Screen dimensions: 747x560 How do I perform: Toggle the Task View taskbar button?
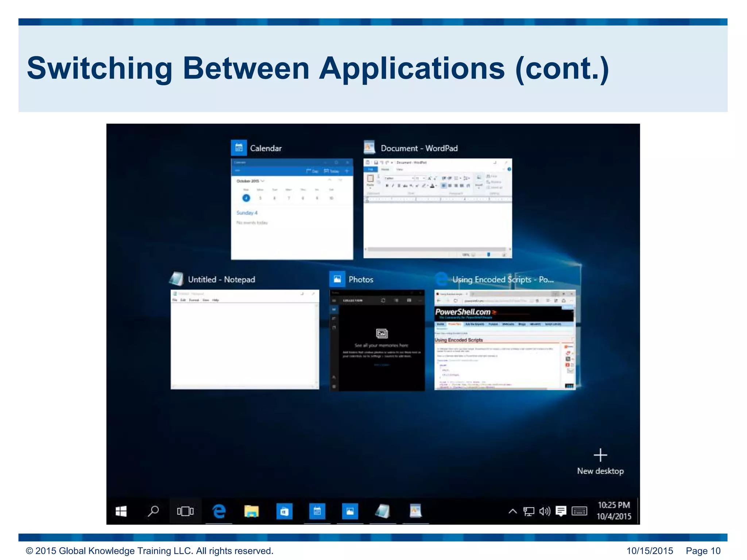coord(185,511)
